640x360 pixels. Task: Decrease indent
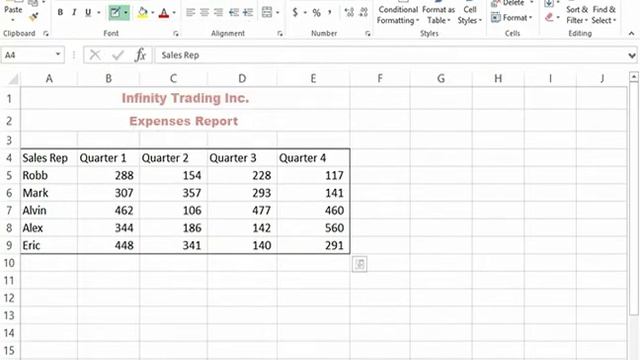click(234, 13)
